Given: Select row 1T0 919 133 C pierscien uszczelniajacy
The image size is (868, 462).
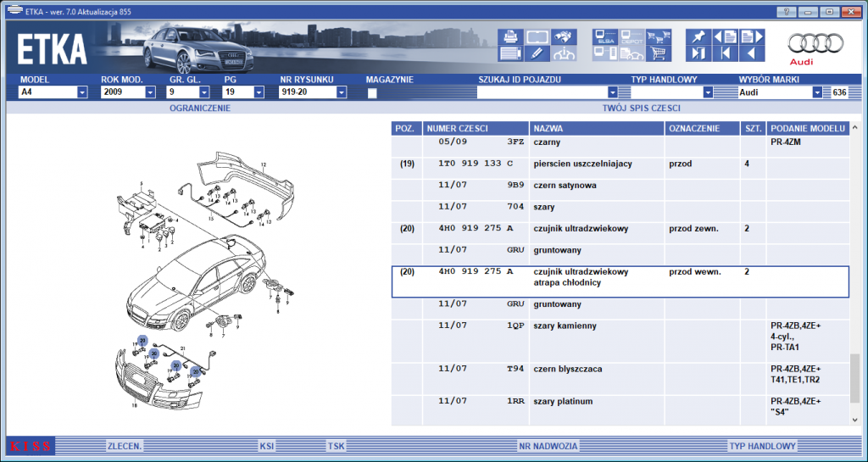Looking at the screenshot, I should coord(620,168).
